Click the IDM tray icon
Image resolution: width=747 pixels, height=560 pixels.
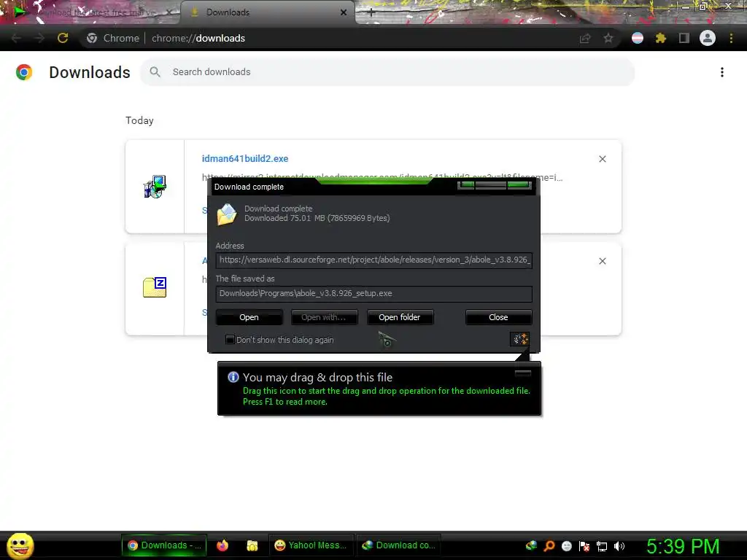point(531,545)
